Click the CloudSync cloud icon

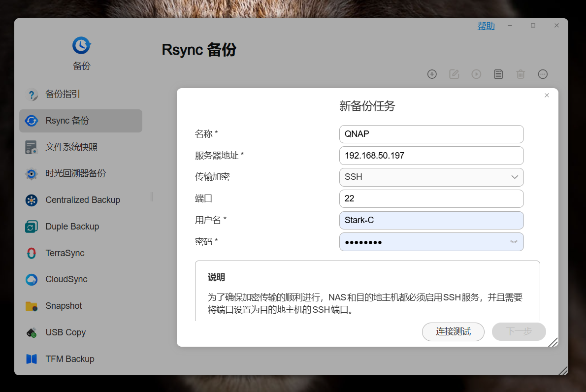(x=32, y=280)
